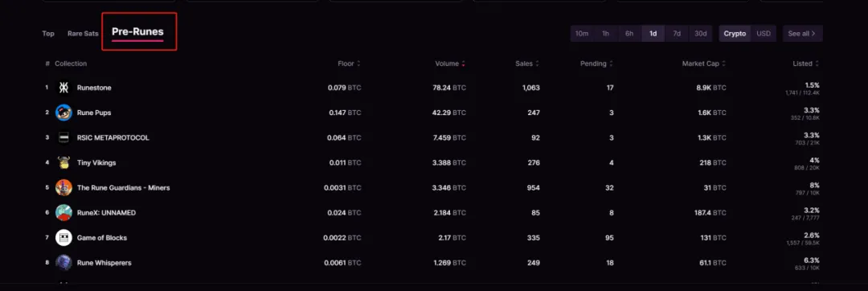The image size is (868, 291).
Task: Click the Rune Pups avatar icon
Action: pyautogui.click(x=63, y=113)
